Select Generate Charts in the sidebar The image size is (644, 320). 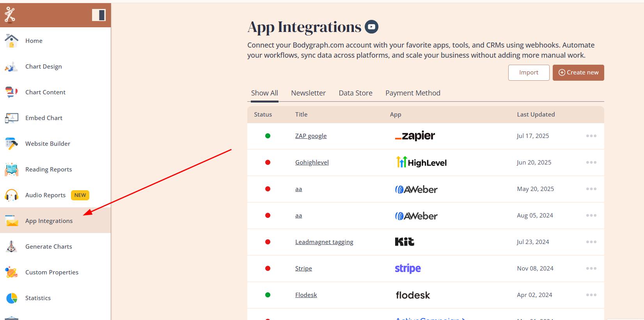(48, 246)
